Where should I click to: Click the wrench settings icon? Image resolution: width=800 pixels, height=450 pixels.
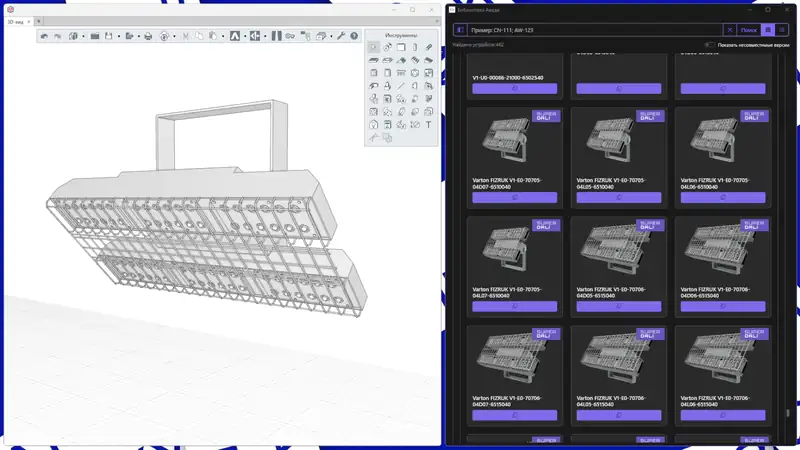(341, 36)
